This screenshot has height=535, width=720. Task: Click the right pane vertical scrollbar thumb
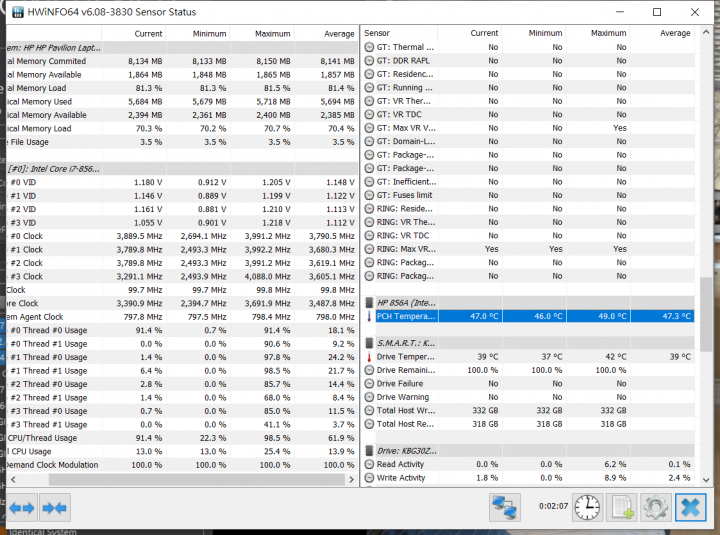706,314
